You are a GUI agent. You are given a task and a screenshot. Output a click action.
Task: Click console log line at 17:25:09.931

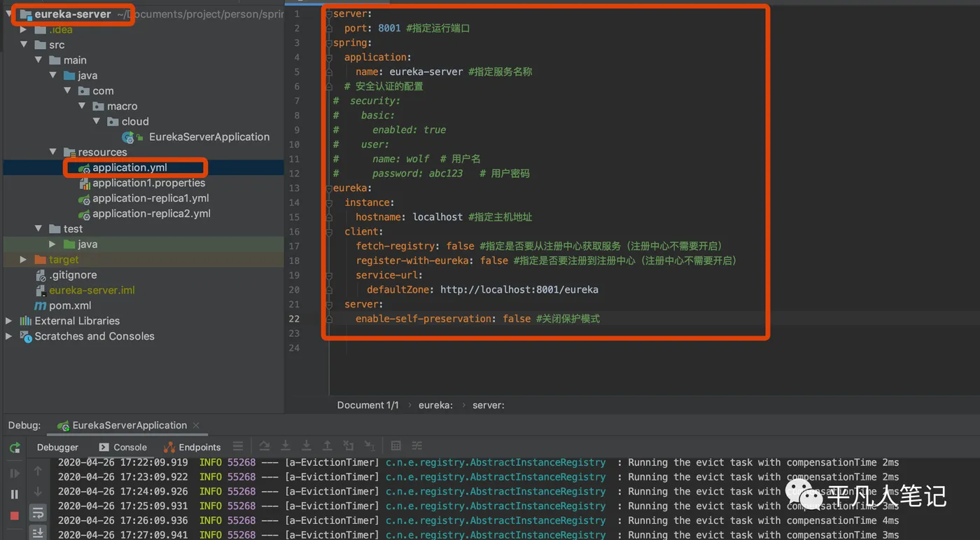[x=478, y=506]
